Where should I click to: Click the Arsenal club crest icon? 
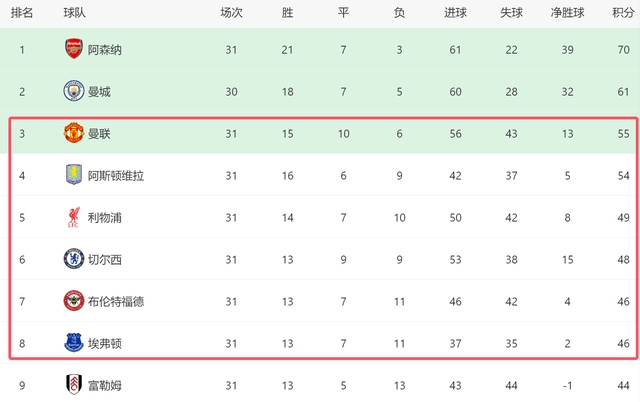73,49
